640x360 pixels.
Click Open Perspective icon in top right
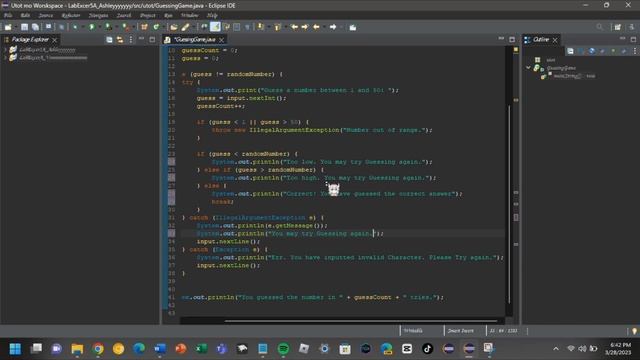tap(618, 27)
